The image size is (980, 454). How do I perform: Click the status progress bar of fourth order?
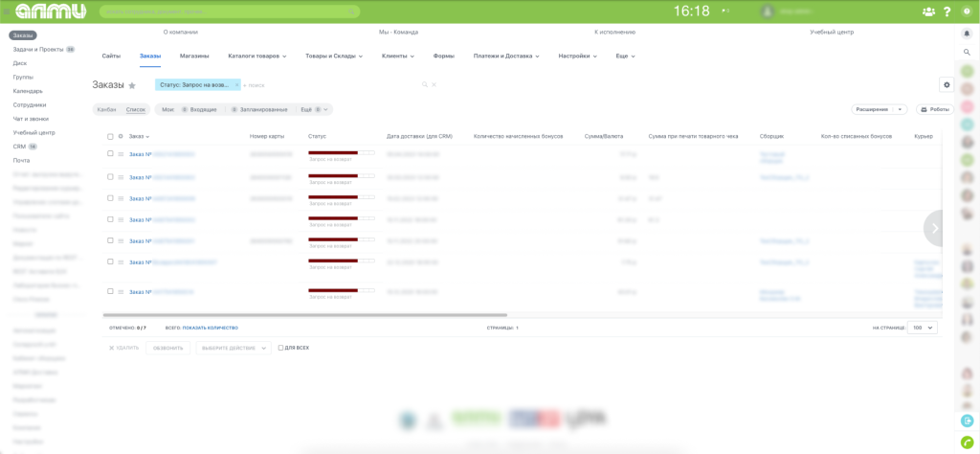pyautogui.click(x=342, y=218)
